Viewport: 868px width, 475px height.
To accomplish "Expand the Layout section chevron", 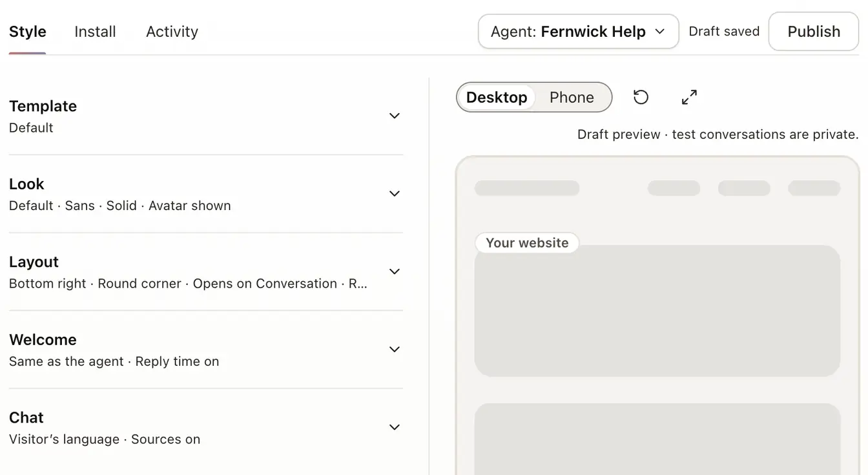I will coord(395,271).
